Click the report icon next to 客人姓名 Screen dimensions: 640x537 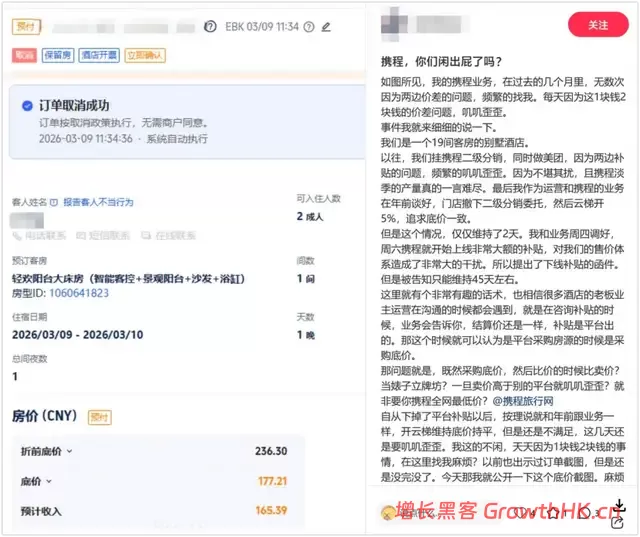click(x=54, y=202)
